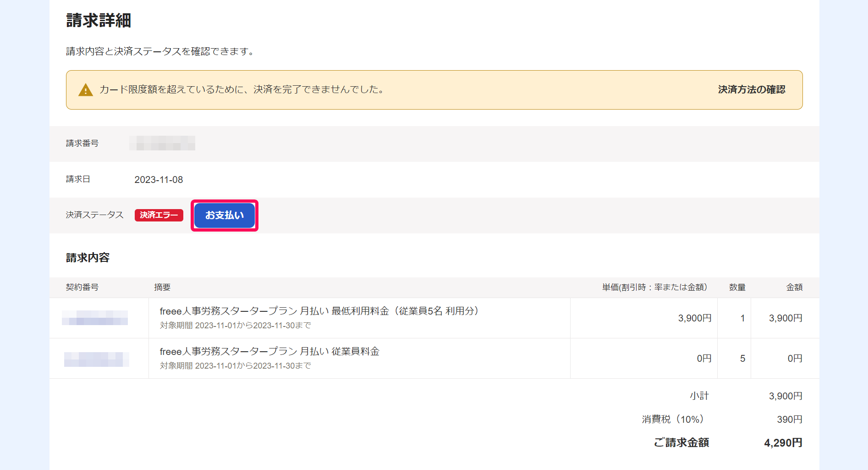
Task: Click the 4,290円 total amount
Action: pyautogui.click(x=783, y=443)
